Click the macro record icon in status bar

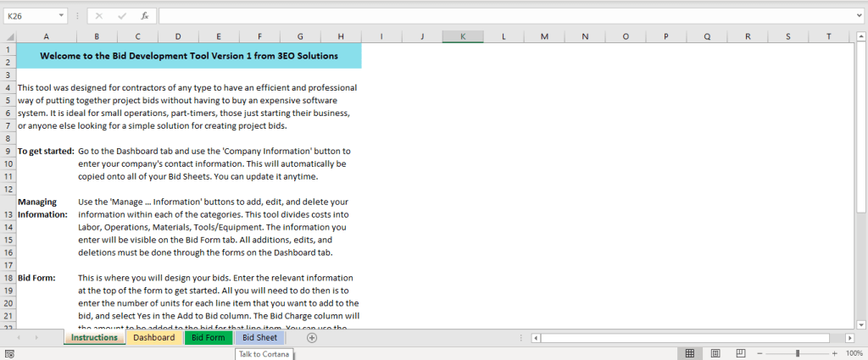tap(8, 353)
